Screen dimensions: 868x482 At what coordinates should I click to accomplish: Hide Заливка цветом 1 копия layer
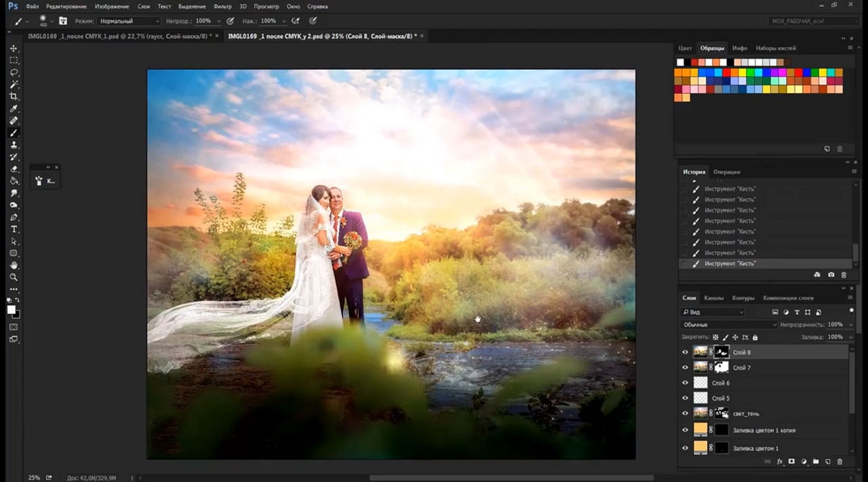tap(685, 430)
